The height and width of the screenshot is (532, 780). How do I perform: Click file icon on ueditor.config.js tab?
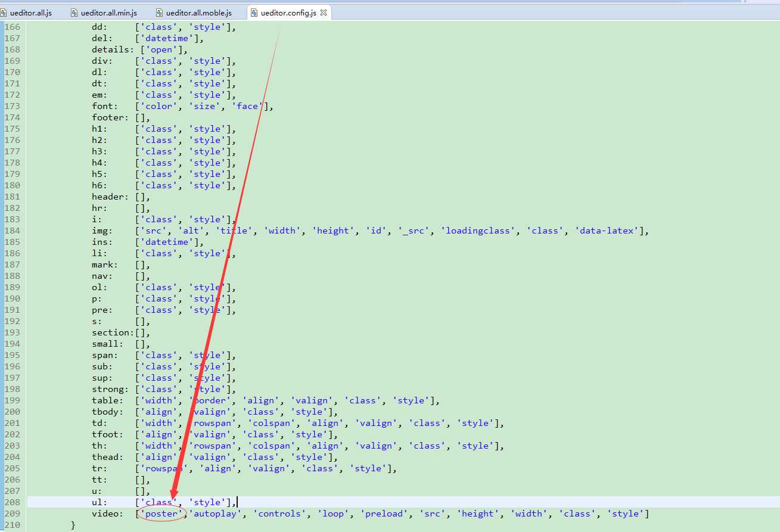tap(254, 13)
